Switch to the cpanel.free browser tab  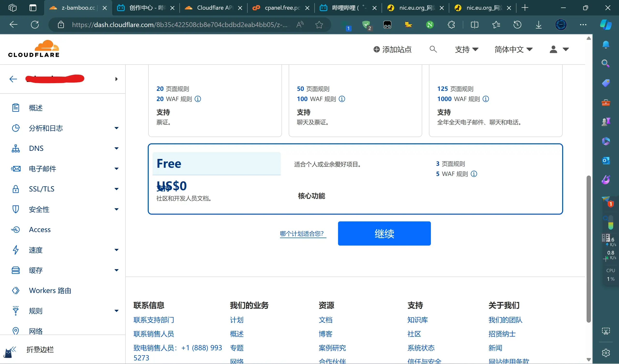coord(281,8)
